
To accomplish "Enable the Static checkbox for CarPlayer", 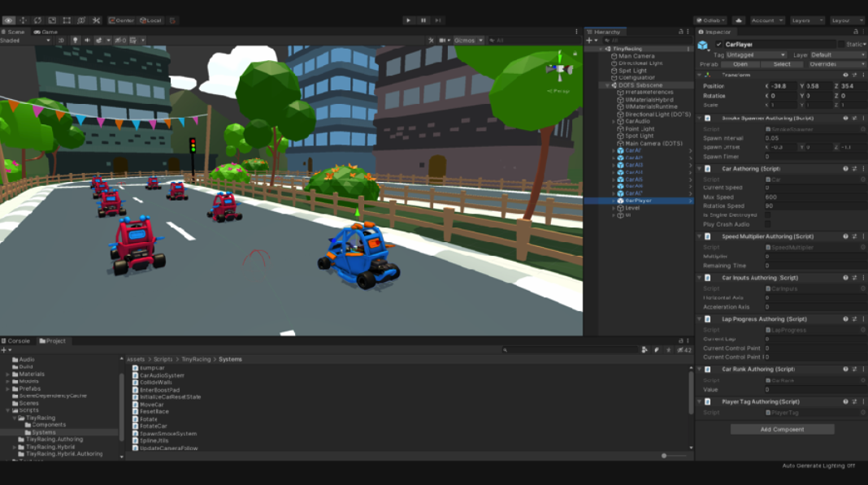I will (x=842, y=44).
